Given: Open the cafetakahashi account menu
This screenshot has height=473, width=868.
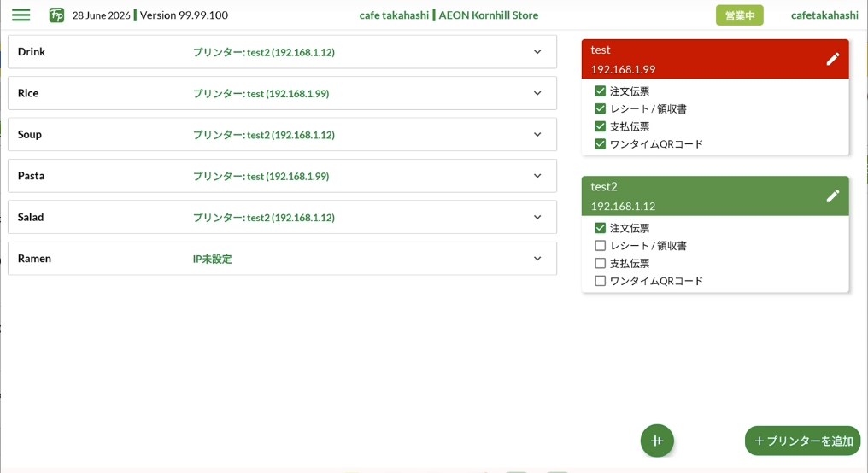Looking at the screenshot, I should pos(824,15).
